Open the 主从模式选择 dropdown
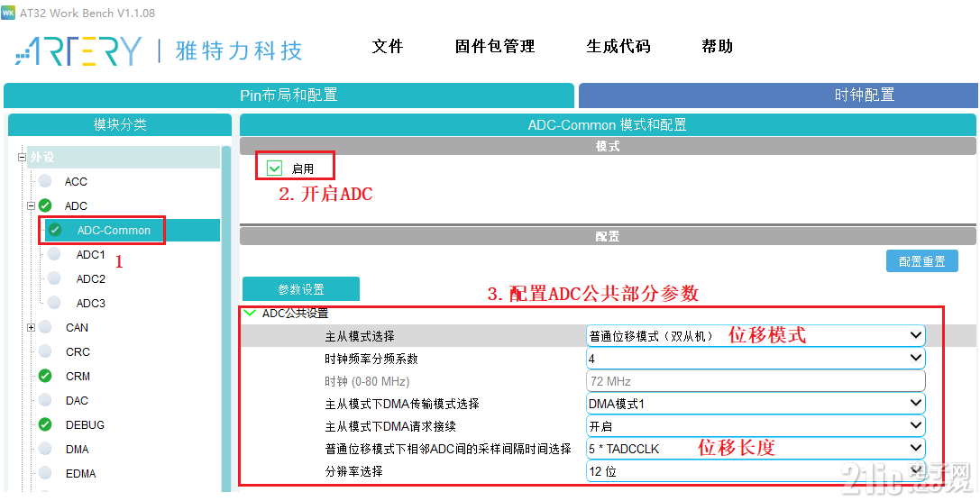This screenshot has height=501, width=980. click(x=756, y=336)
